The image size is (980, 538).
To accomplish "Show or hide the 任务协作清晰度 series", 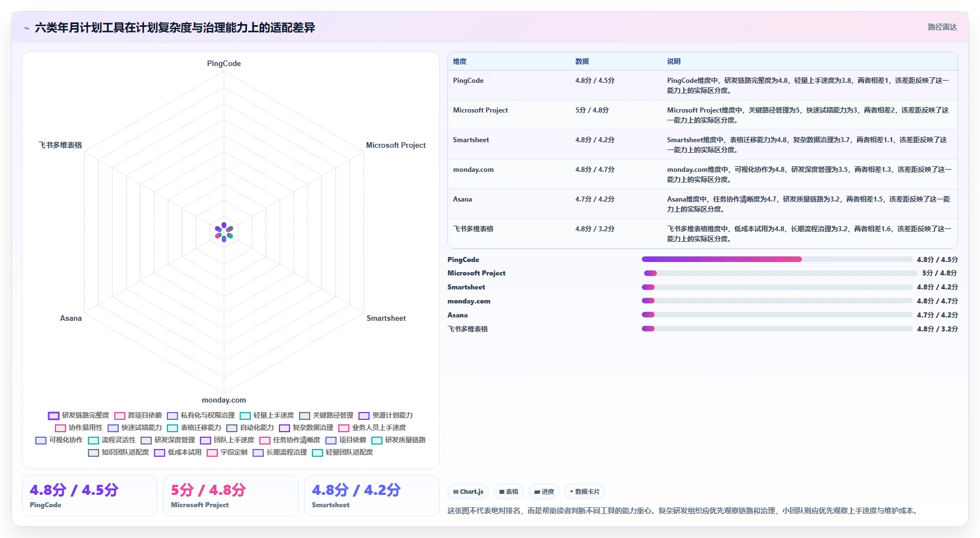I will point(290,440).
